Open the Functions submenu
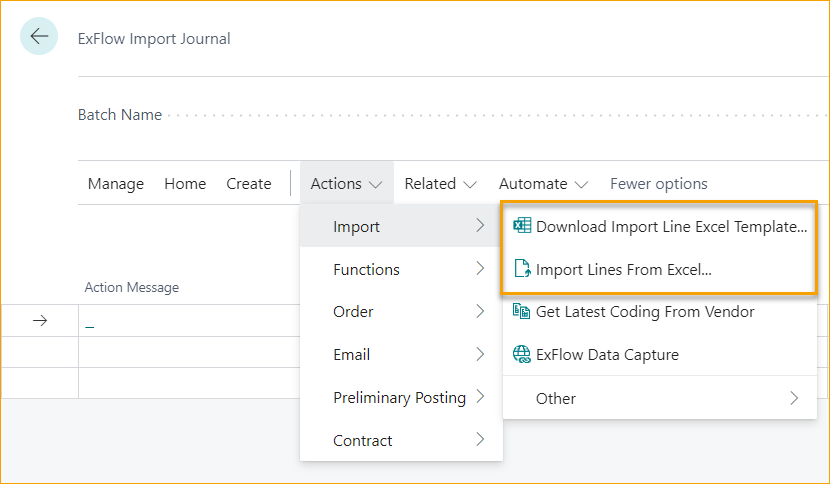Viewport: 830px width, 484px height. [x=401, y=269]
